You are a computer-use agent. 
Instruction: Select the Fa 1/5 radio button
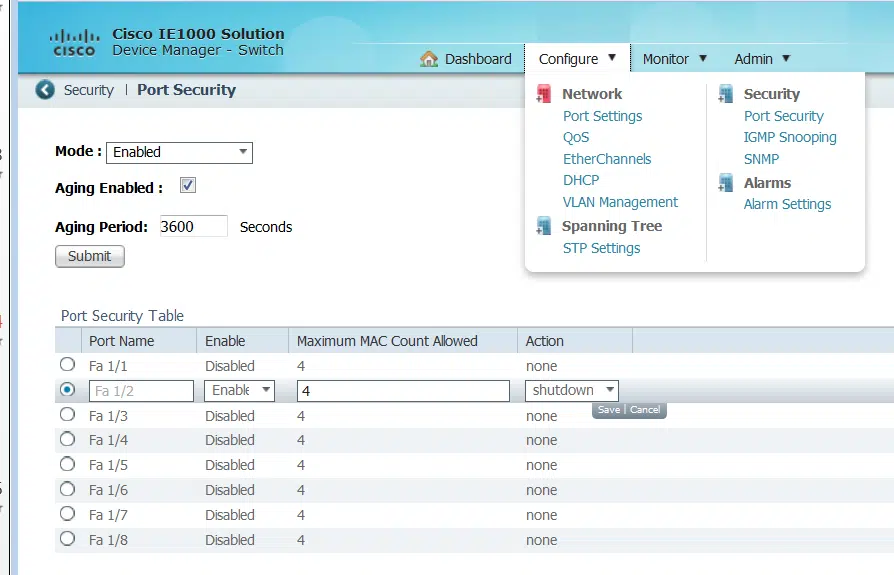(67, 464)
